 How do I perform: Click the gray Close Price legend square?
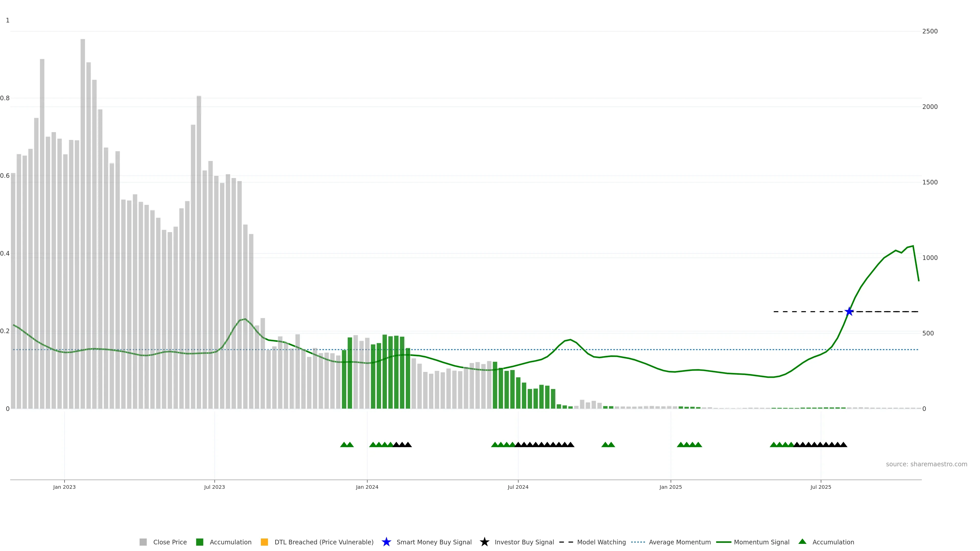(143, 542)
